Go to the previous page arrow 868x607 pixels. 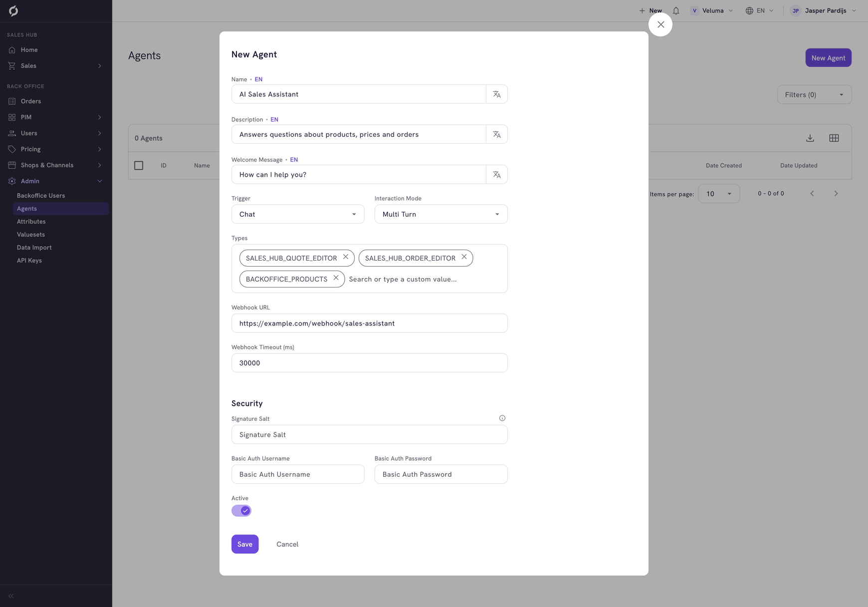click(x=812, y=194)
